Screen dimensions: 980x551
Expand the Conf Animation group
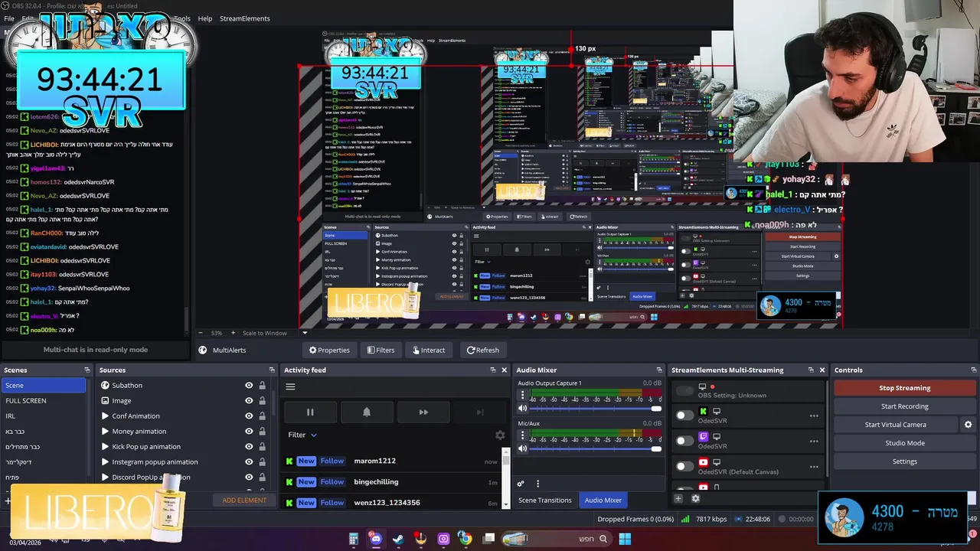point(105,416)
